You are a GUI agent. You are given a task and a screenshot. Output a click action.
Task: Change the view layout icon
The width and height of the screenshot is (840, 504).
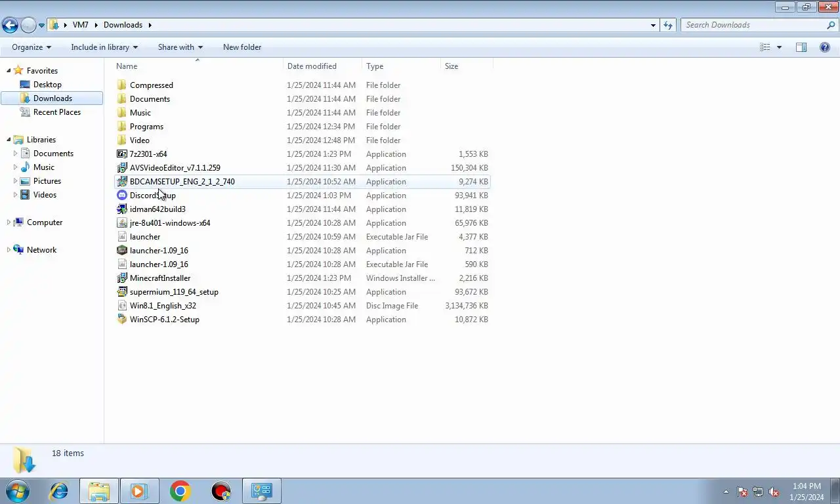[x=765, y=47]
